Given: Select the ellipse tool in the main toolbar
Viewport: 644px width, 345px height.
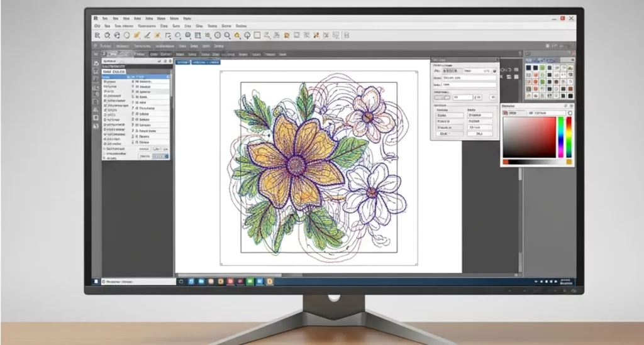Looking at the screenshot, I should (127, 35).
